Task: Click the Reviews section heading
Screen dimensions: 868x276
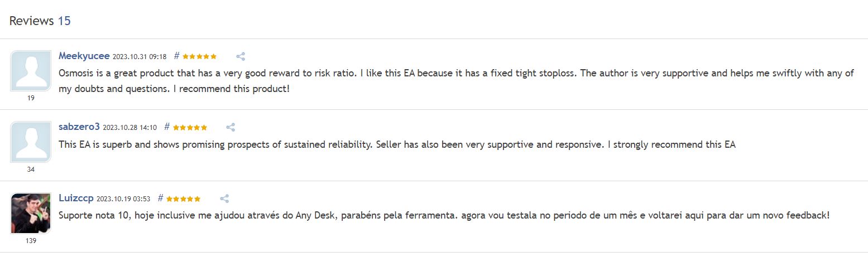Action: click(31, 21)
